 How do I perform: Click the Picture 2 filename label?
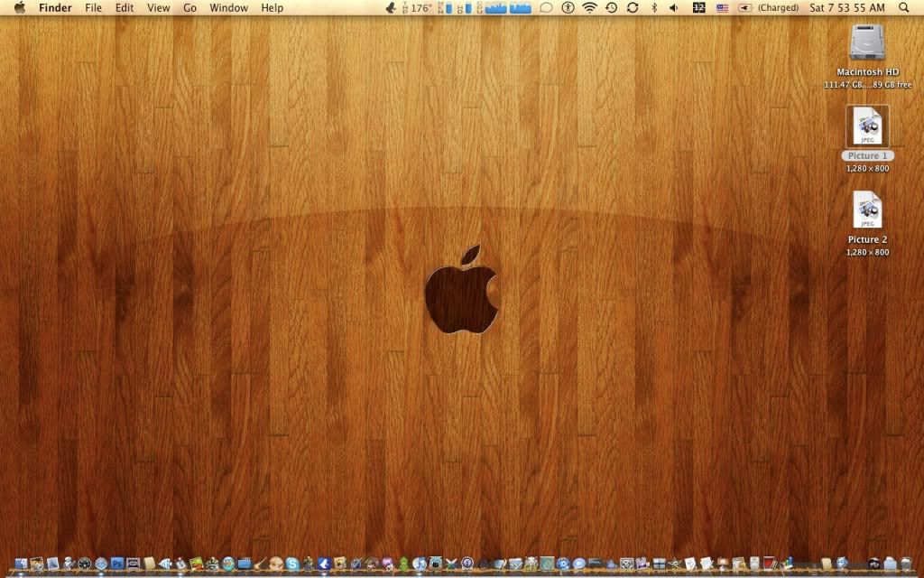tap(867, 239)
